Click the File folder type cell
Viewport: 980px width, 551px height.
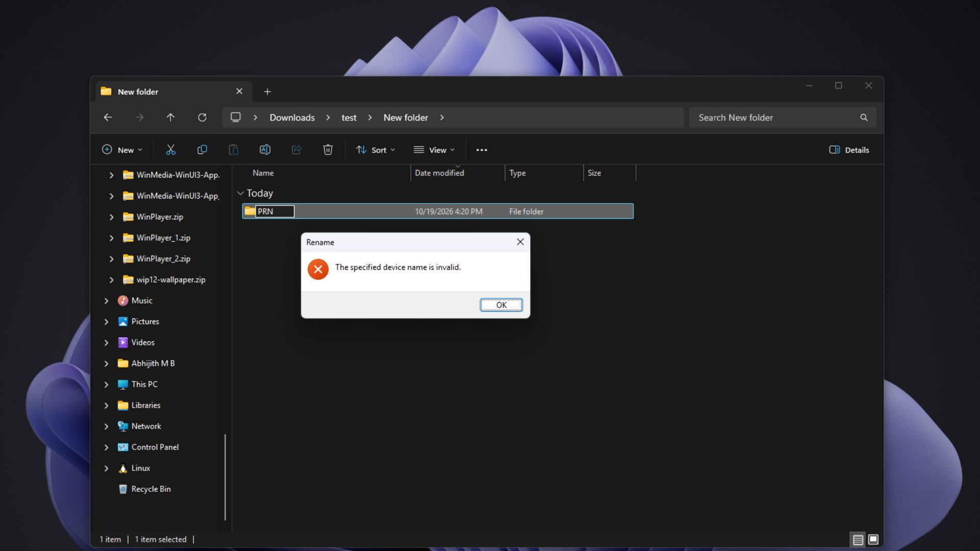[526, 211]
